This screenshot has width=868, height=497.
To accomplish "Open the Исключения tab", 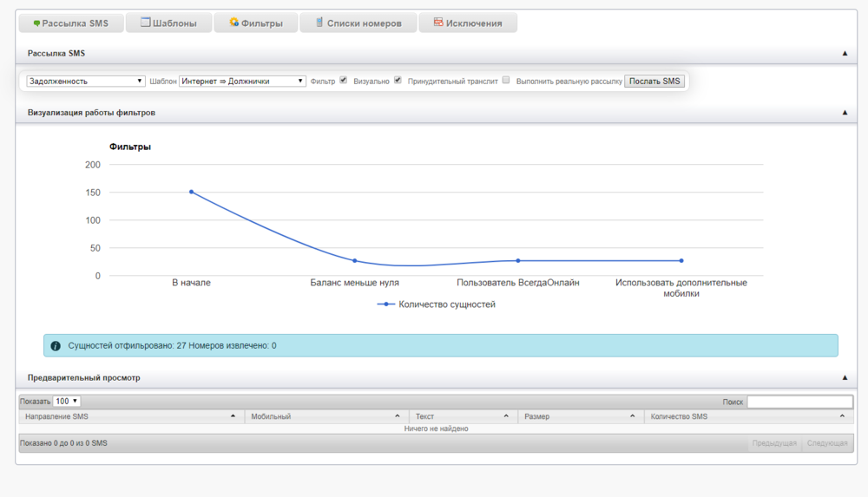I will [468, 23].
